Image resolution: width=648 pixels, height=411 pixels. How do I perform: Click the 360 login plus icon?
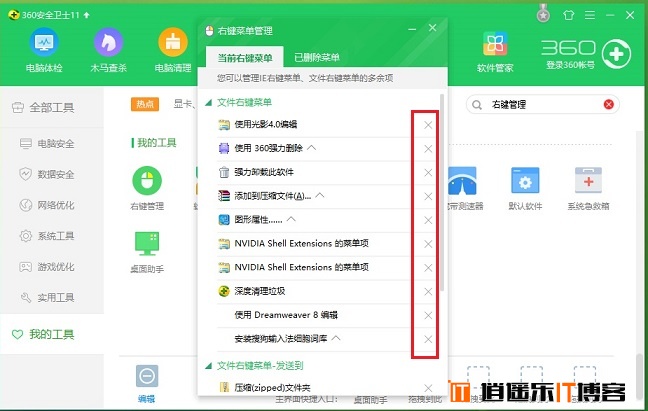(x=616, y=54)
